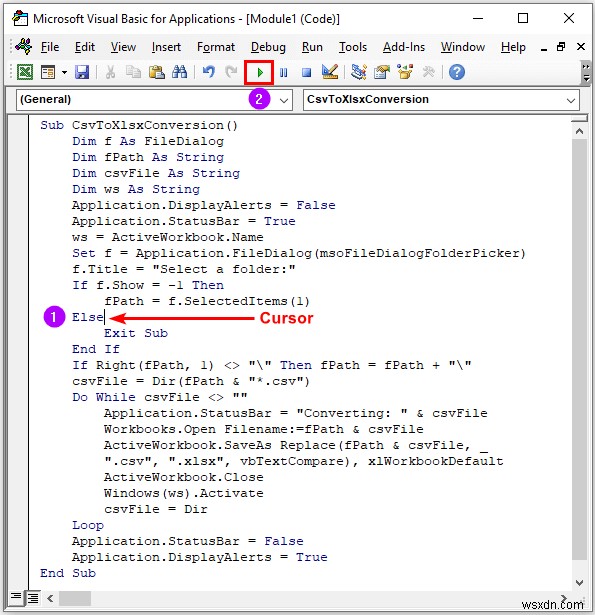Click the horizontal scrollbar left arrow
595x615 pixels.
click(50, 599)
